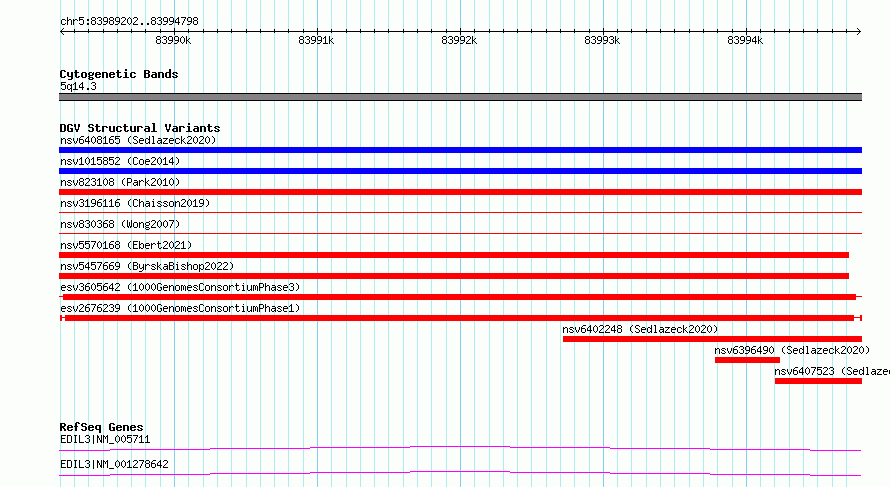This screenshot has width=890, height=487.
Task: Click the RefSeq Genes track title
Action: click(101, 427)
